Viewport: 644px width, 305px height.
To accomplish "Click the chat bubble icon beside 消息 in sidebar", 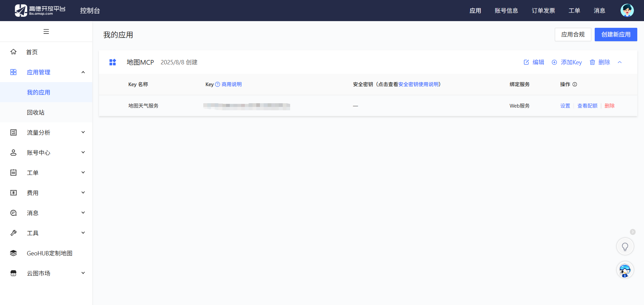I will pyautogui.click(x=13, y=213).
